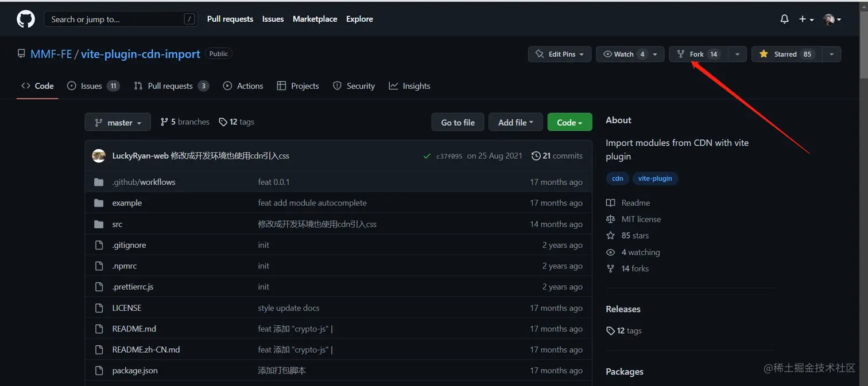
Task: Click the LuckyRyan-web avatar thumbnail
Action: click(x=99, y=156)
